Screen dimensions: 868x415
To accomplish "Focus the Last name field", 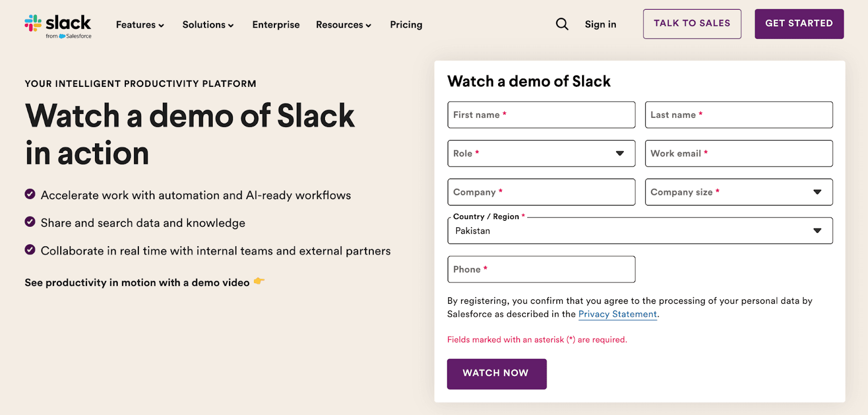I will point(739,115).
